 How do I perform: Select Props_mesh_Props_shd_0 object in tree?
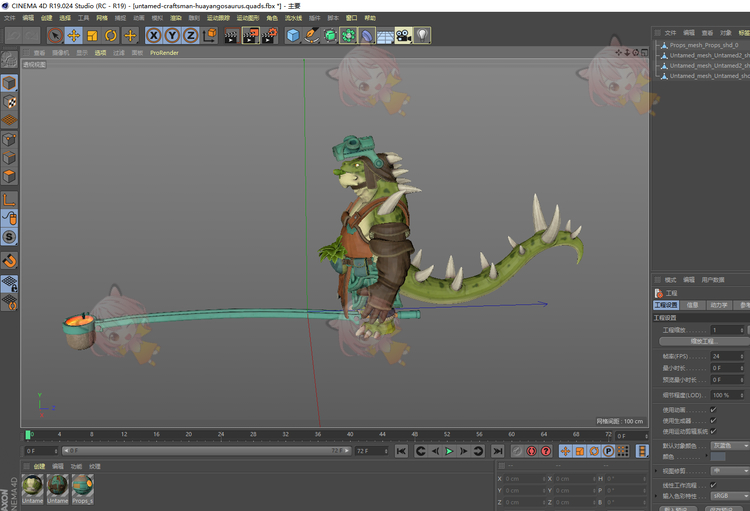[x=703, y=45]
